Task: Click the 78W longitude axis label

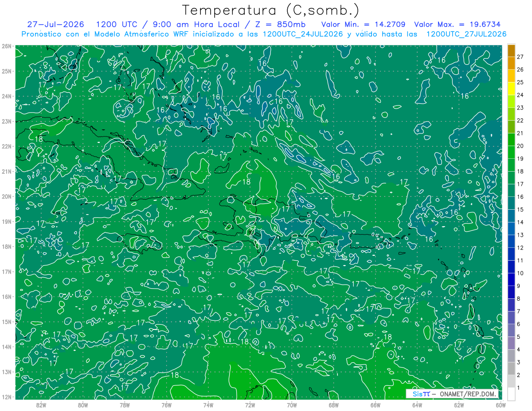Action: (125, 405)
